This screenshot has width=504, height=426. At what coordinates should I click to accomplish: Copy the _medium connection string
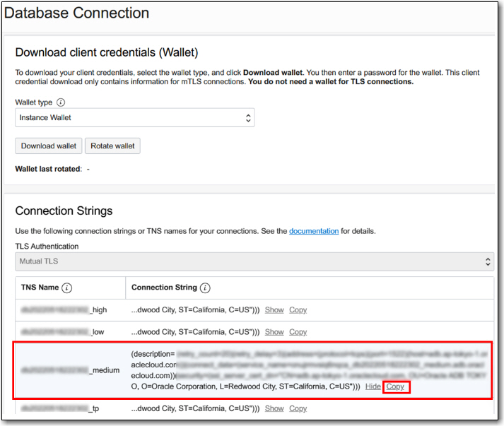(x=395, y=387)
